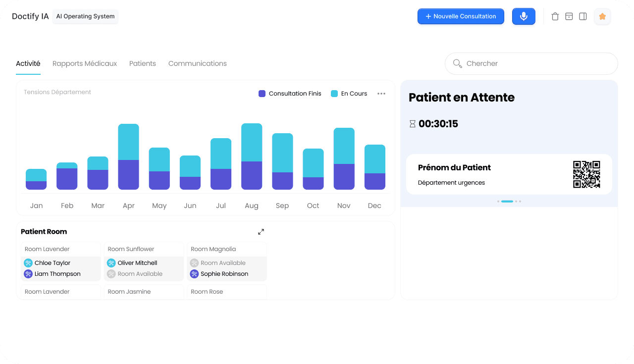Expand the Patient Room panel
The image size is (634, 364).
(261, 232)
